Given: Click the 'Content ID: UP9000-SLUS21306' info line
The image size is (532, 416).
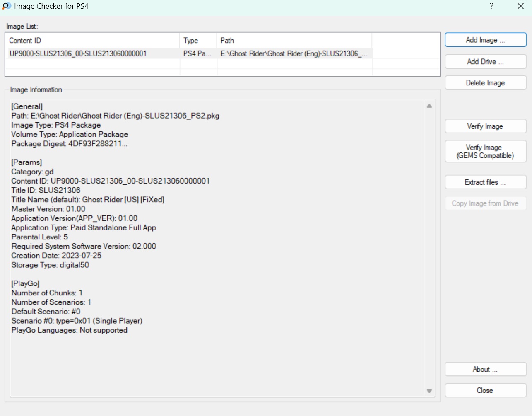Looking at the screenshot, I should 111,181.
